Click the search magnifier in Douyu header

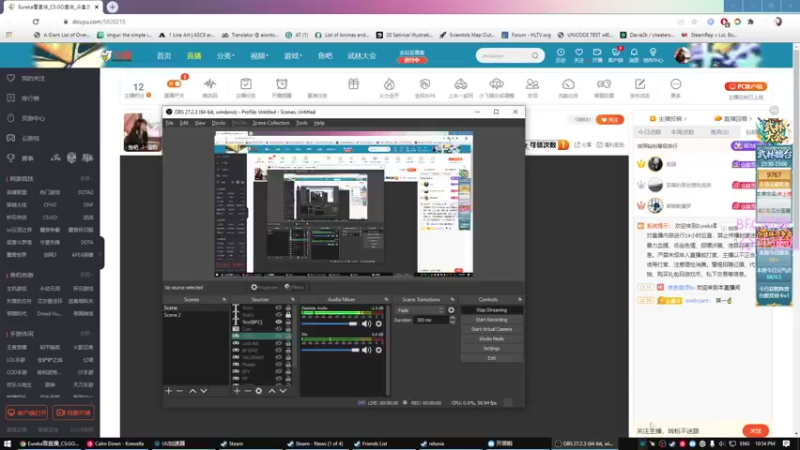click(535, 56)
